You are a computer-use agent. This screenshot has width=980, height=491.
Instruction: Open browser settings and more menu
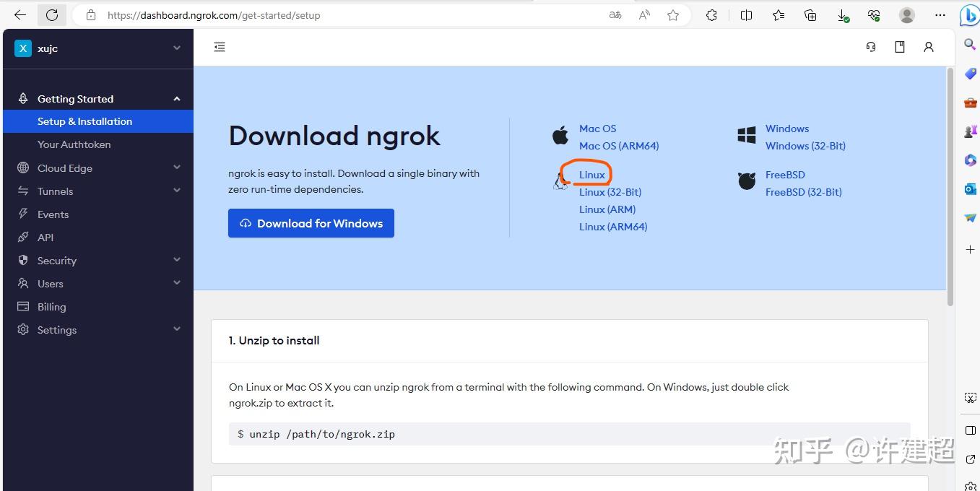point(940,15)
